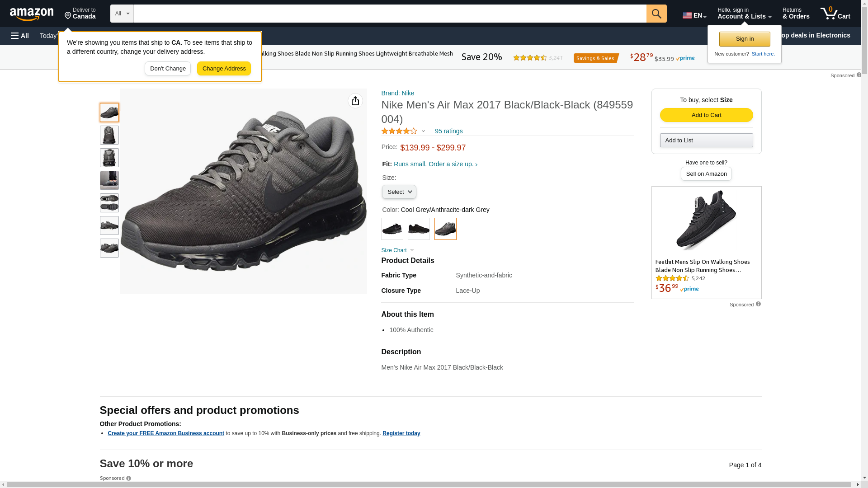Open Returns & Orders
The image size is (868, 488).
pos(796,14)
